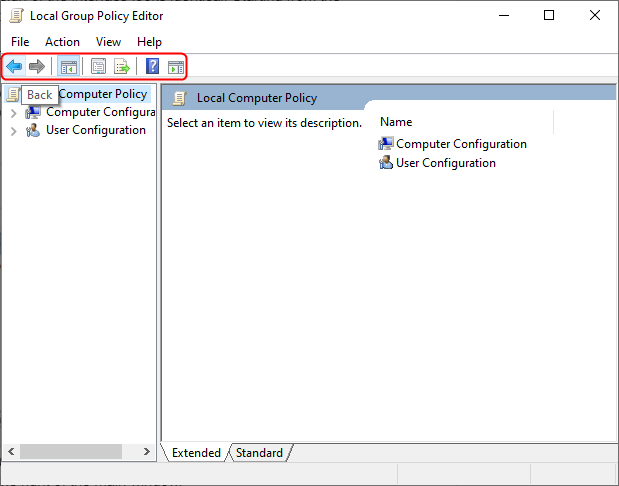Screen dimensions: 619x486
Task: Toggle Show/Hide Action Pane toolbar icon
Action: click(x=176, y=67)
